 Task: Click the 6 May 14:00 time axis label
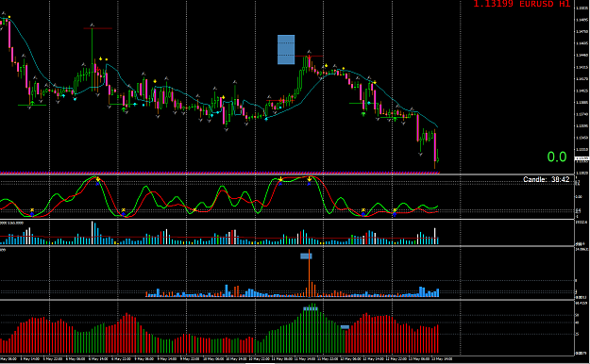[x=98, y=359]
